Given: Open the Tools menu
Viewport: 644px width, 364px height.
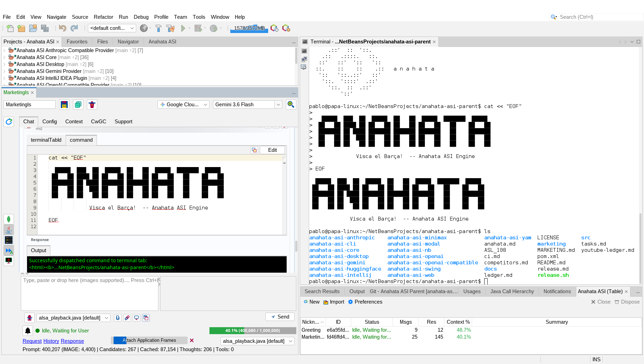Looking at the screenshot, I should pyautogui.click(x=199, y=17).
